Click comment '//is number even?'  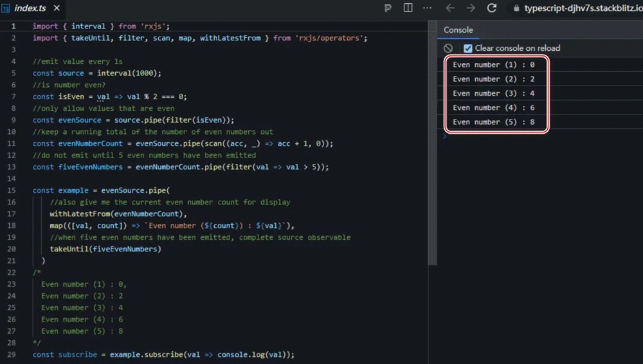pos(69,85)
